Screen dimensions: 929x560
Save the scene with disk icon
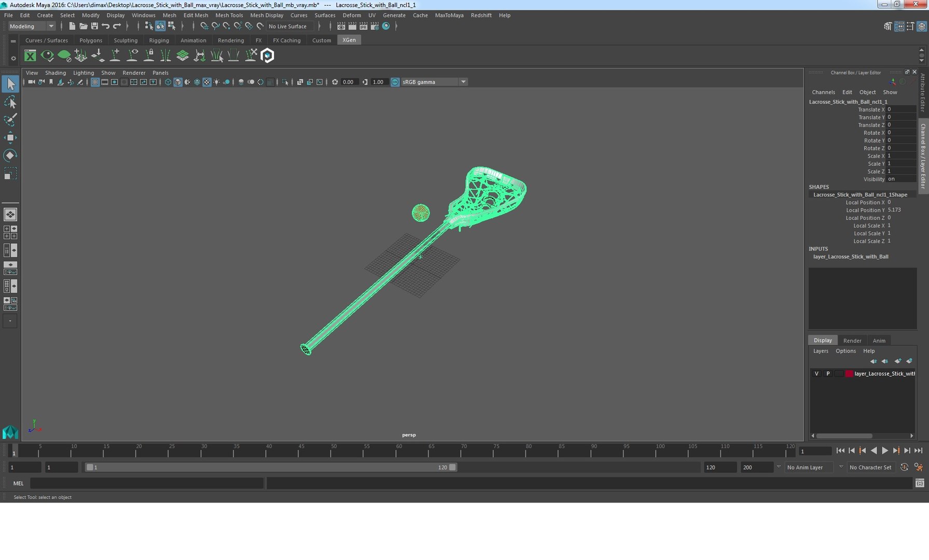pyautogui.click(x=94, y=26)
